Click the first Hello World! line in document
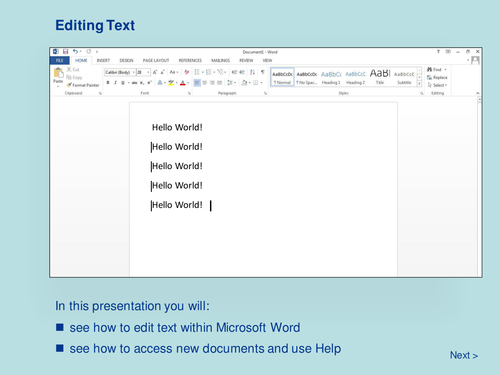This screenshot has height=375, width=500. [177, 127]
